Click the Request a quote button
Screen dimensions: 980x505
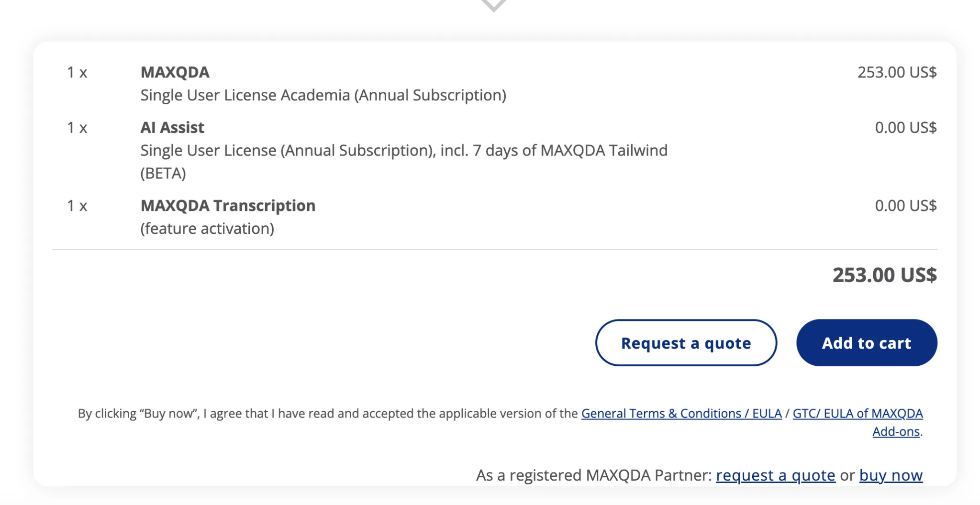tap(686, 343)
